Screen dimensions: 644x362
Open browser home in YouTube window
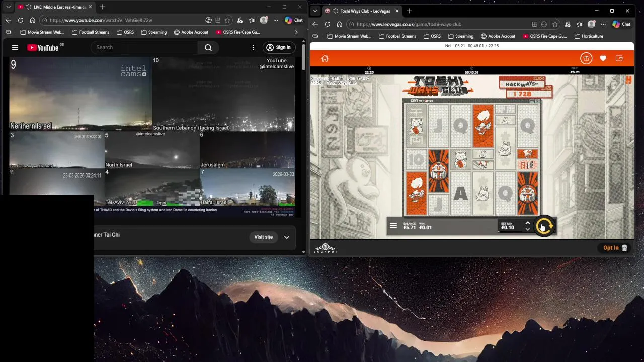(32, 20)
